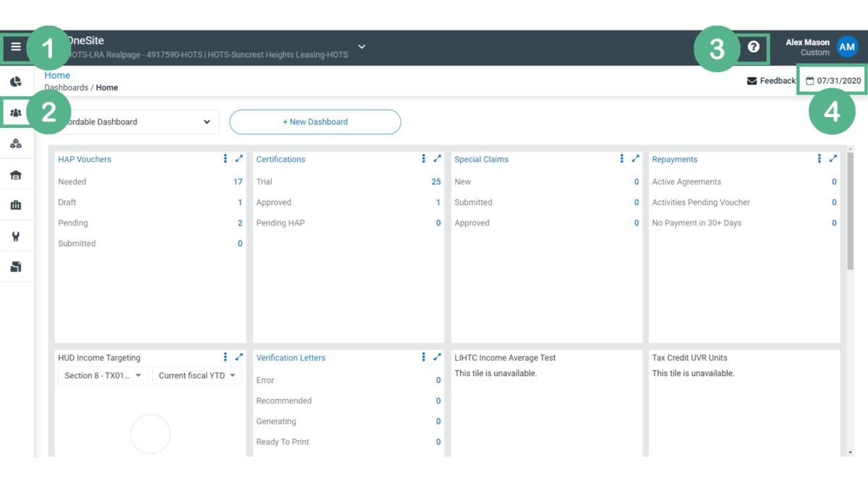This screenshot has width=868, height=488.
Task: Click the Alex Mason user name
Action: click(808, 43)
